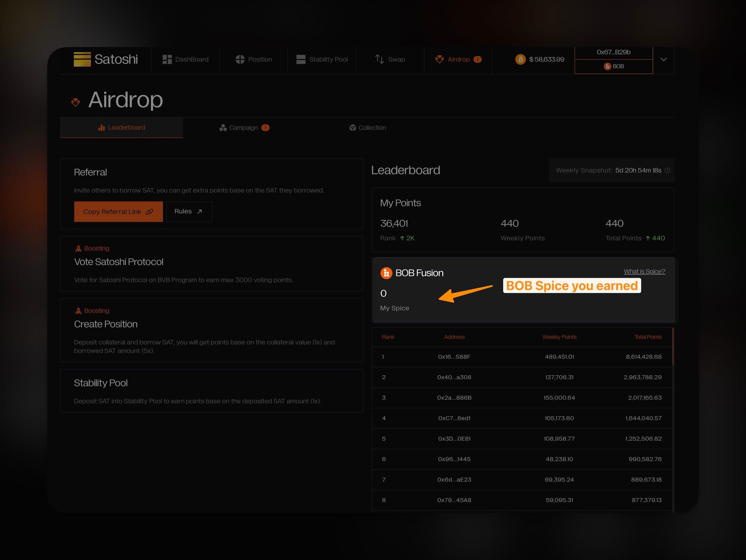Click the Stability Pool icon in navbar
The image size is (746, 560).
coord(301,60)
